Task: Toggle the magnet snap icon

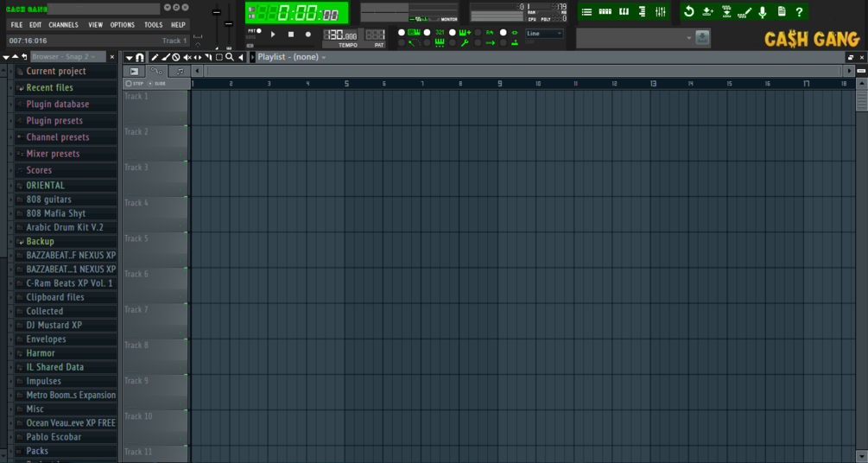Action: point(140,57)
